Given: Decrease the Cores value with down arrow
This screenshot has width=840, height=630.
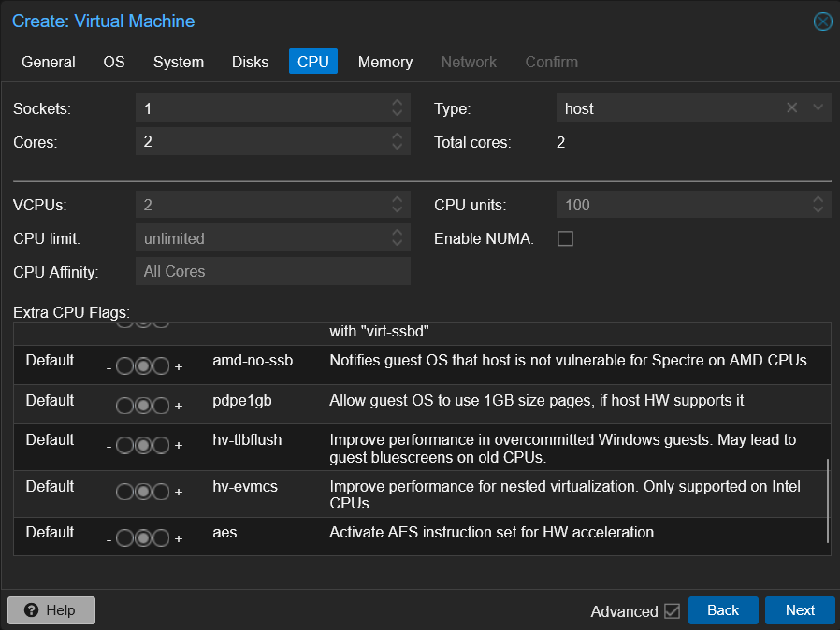Looking at the screenshot, I should (398, 148).
